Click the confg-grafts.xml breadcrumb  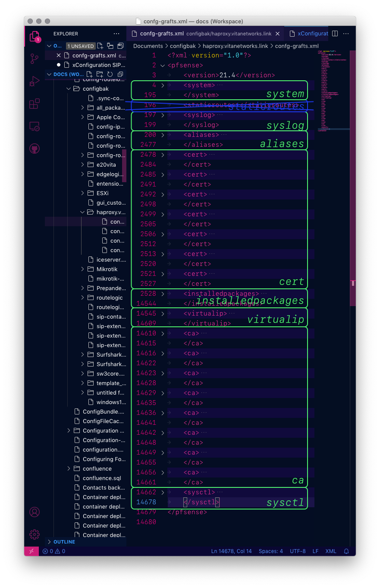point(297,46)
